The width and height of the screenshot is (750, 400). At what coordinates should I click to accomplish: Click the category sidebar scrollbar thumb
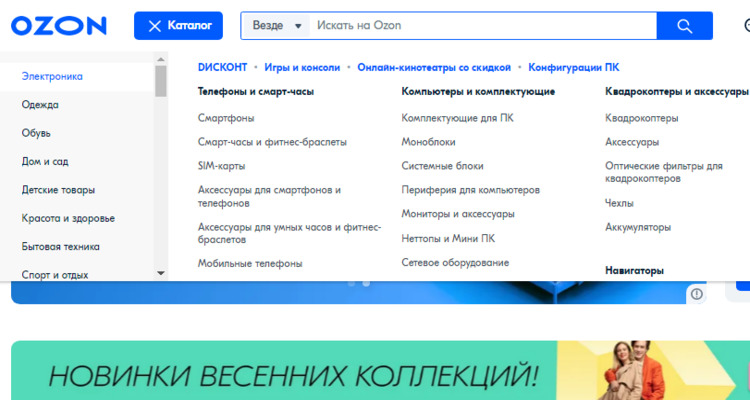pyautogui.click(x=161, y=81)
